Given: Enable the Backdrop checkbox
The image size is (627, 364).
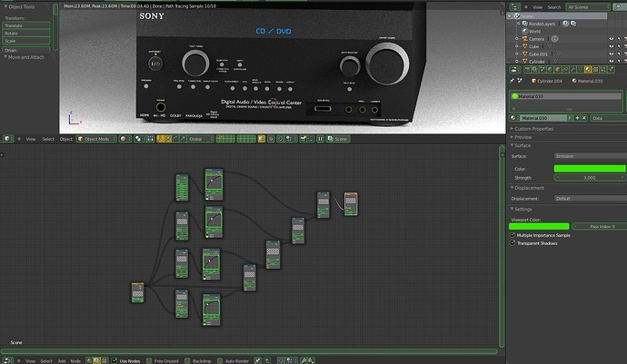Looking at the screenshot, I should pos(187,360).
